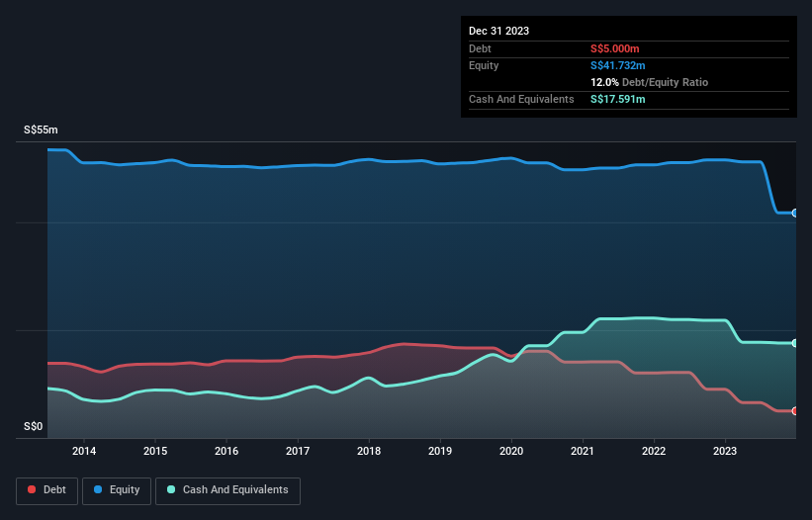The image size is (812, 520).
Task: Click the 2020 x-axis label
Action: (511, 451)
